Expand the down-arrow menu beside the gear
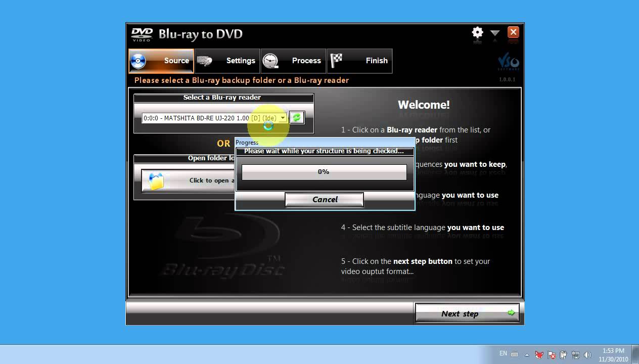Viewport: 639px width, 364px height. pos(495,33)
